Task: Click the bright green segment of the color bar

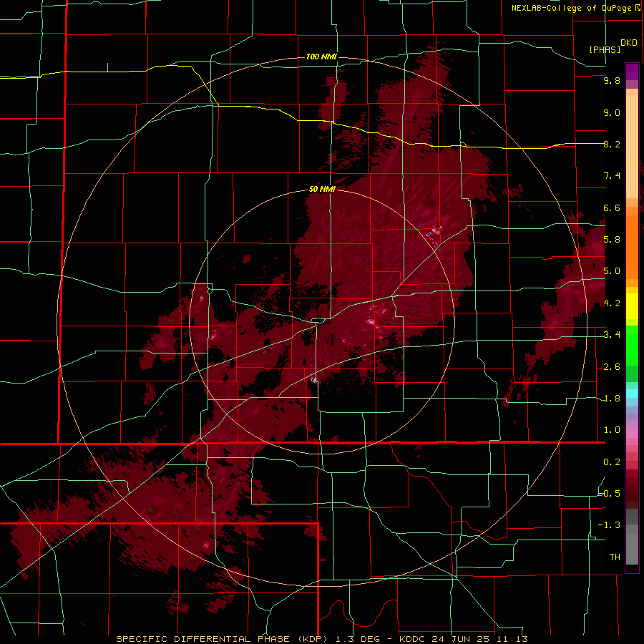Action: pyautogui.click(x=632, y=345)
